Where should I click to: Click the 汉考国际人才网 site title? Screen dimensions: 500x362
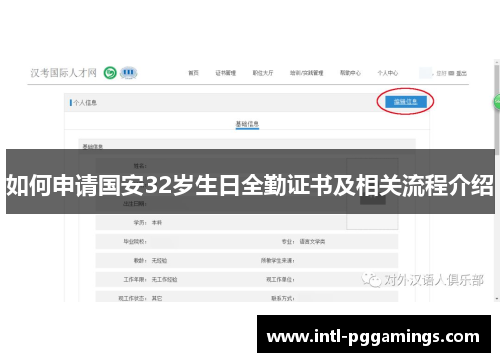tap(64, 73)
